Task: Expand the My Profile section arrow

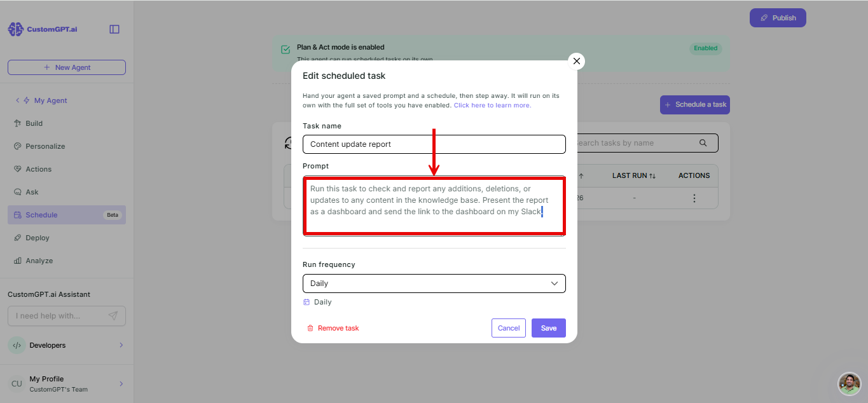Action: click(121, 384)
